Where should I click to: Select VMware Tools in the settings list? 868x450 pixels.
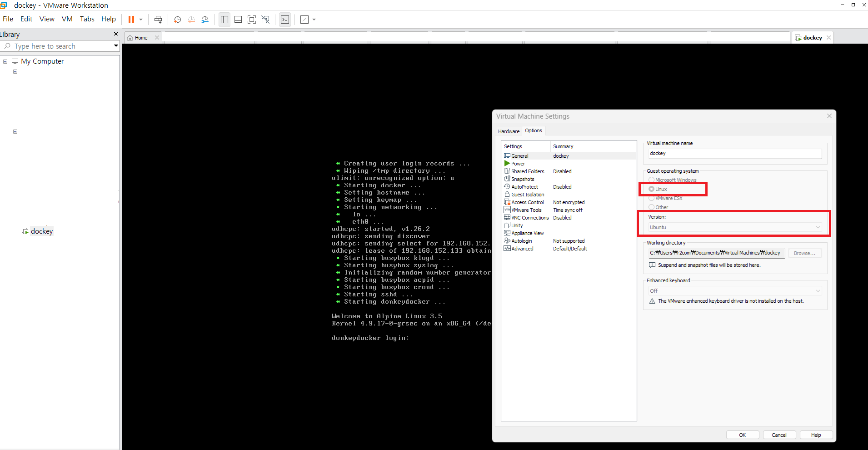point(569,210)
